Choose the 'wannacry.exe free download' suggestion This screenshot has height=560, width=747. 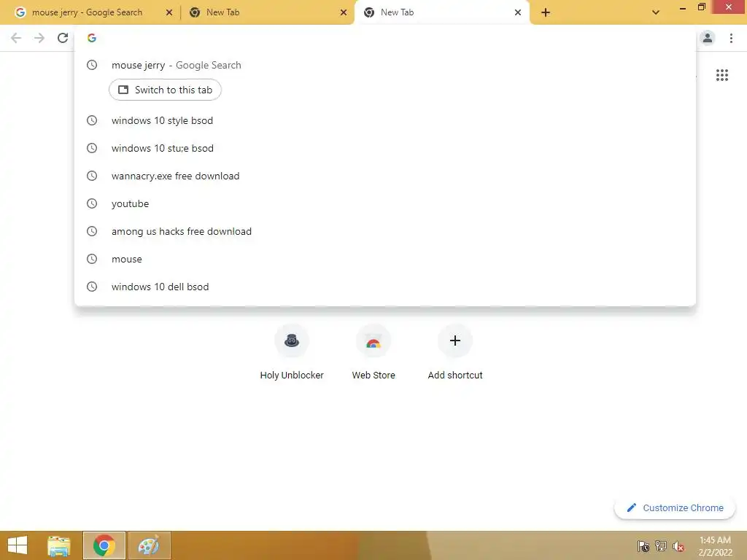pyautogui.click(x=385, y=176)
